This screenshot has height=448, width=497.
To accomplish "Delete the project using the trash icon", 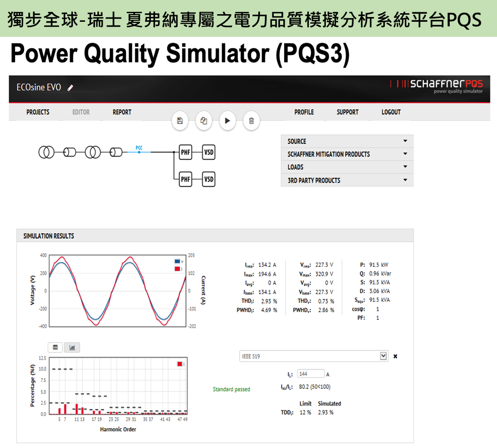I will click(252, 121).
